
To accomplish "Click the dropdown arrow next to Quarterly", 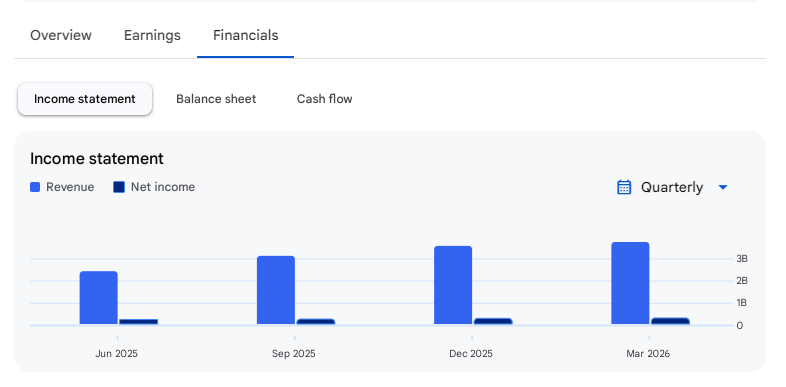I will (x=723, y=187).
